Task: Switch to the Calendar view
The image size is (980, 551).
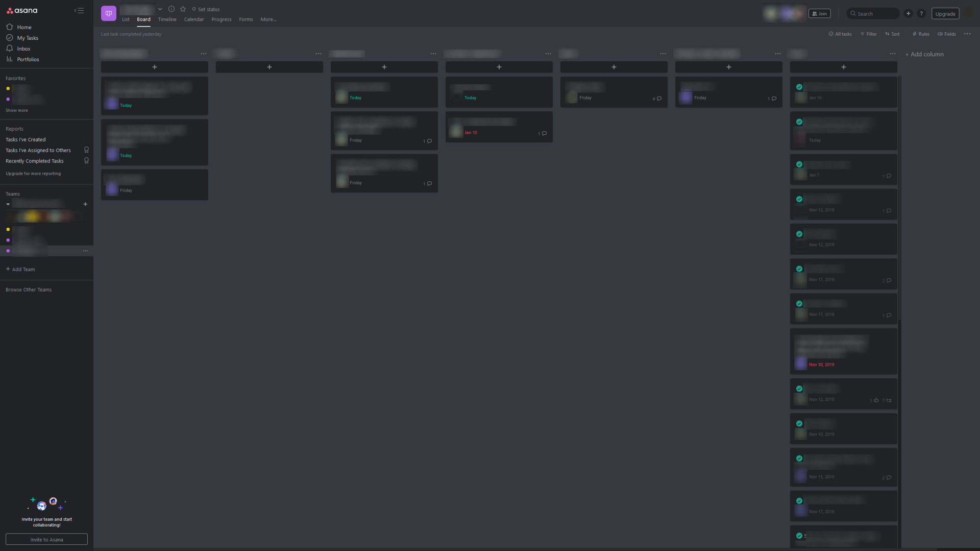Action: [193, 19]
